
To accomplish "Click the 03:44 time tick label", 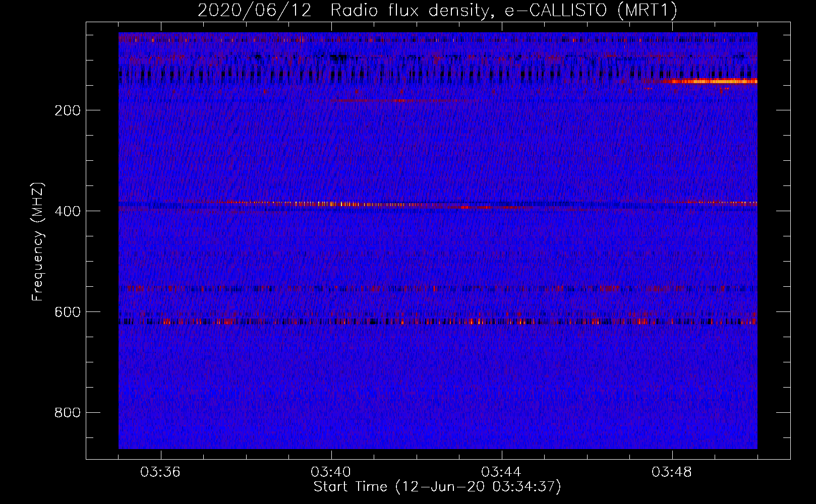I will click(501, 472).
